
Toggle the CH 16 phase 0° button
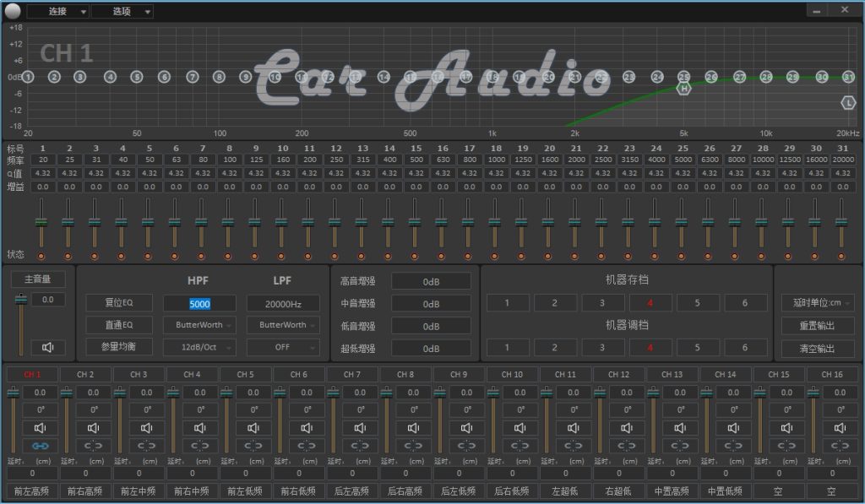pyautogui.click(x=841, y=409)
